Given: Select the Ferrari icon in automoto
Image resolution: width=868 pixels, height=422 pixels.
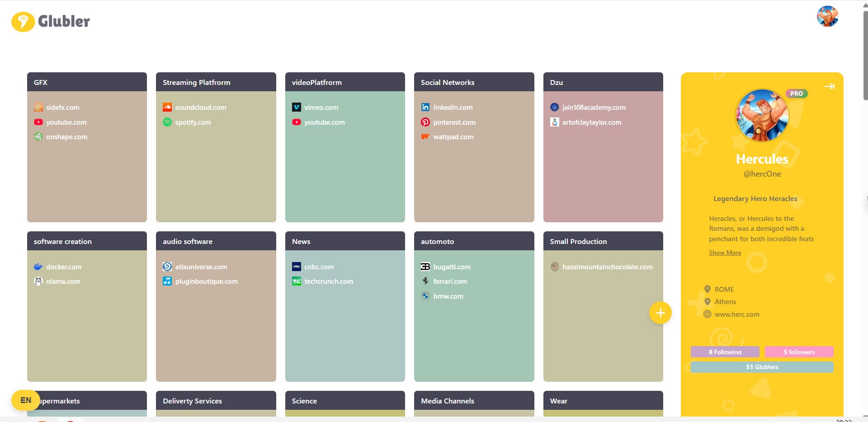Looking at the screenshot, I should (425, 281).
